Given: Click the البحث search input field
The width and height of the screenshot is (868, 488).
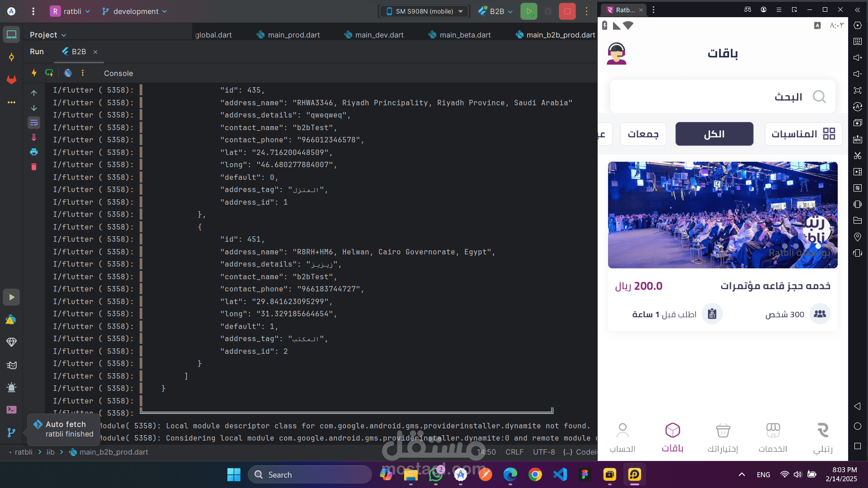Looking at the screenshot, I should point(722,97).
